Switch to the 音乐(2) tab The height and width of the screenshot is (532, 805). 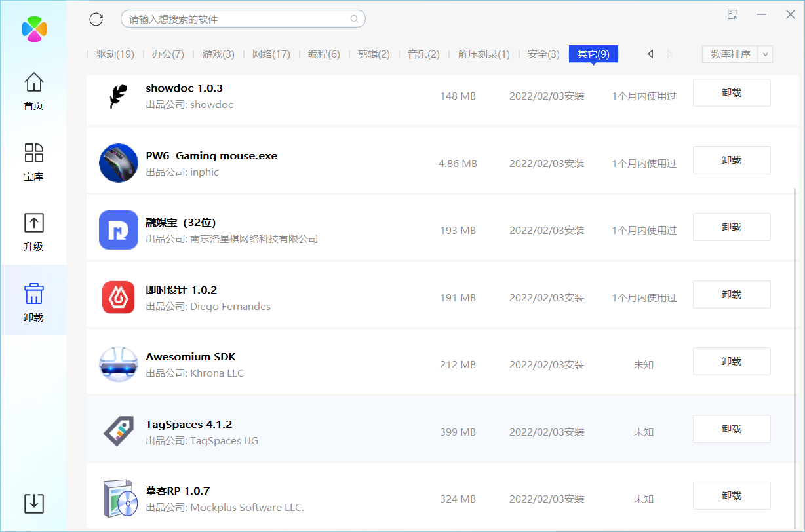[x=423, y=54]
